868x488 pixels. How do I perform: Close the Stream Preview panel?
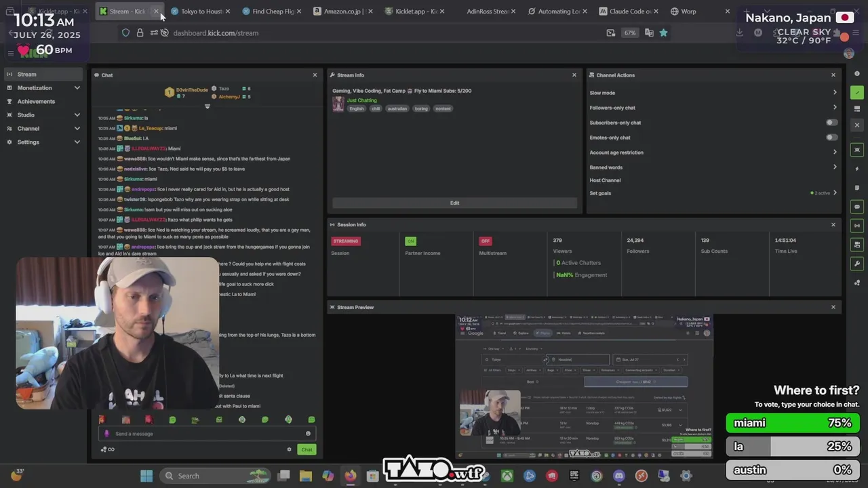833,307
